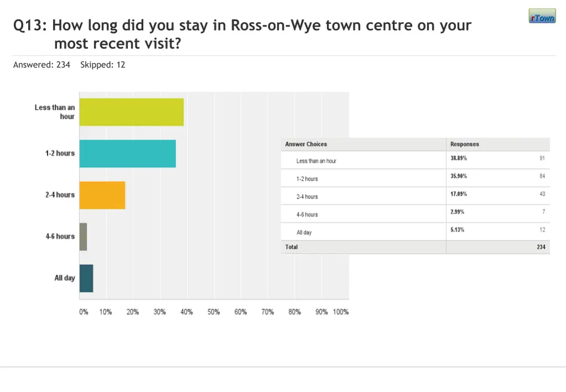
Task: Click the 50% axis label
Action: [214, 312]
